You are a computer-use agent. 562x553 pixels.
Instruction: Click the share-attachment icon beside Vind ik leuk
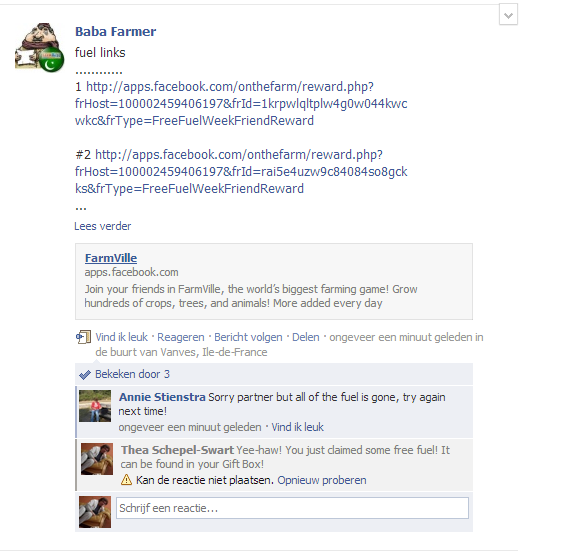[x=83, y=337]
